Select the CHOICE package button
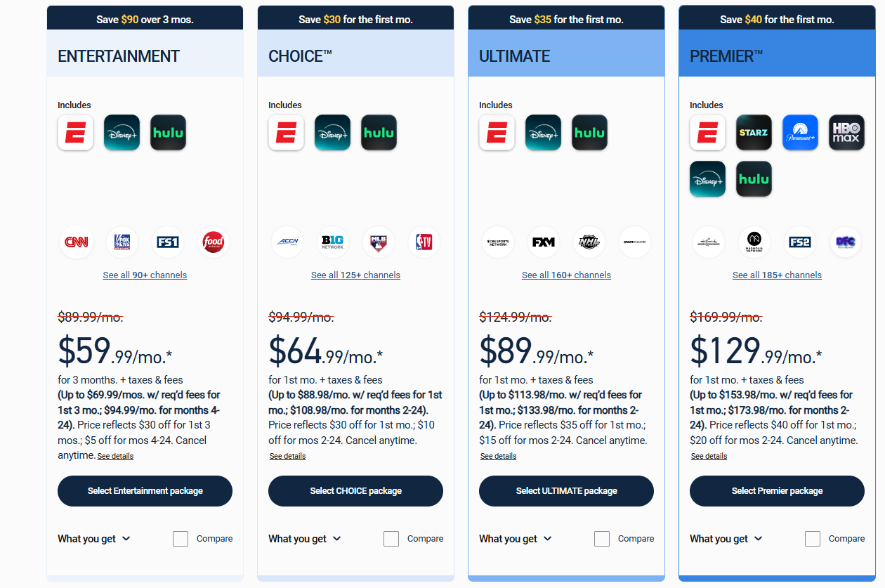The height and width of the screenshot is (588, 885). point(355,491)
